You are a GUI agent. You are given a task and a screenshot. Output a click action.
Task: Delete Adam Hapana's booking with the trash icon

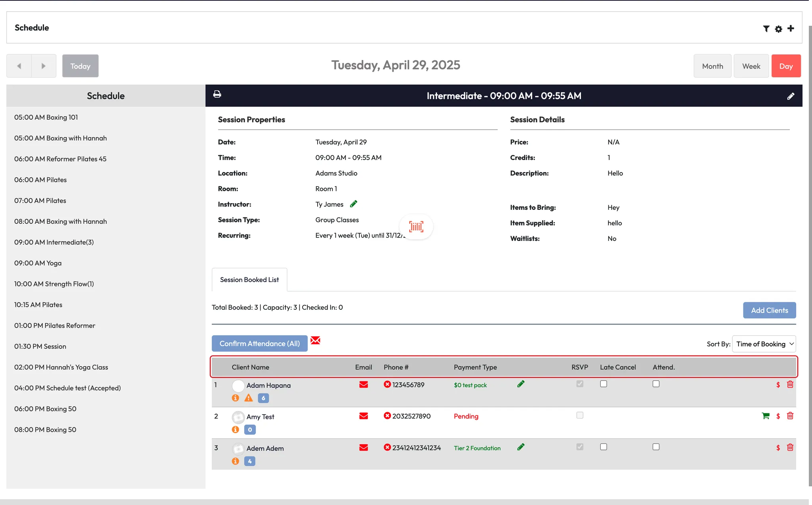point(790,384)
